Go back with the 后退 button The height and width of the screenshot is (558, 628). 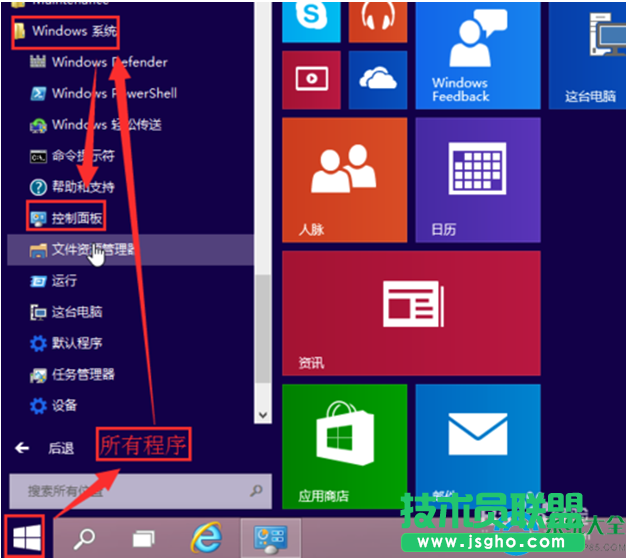(x=44, y=448)
